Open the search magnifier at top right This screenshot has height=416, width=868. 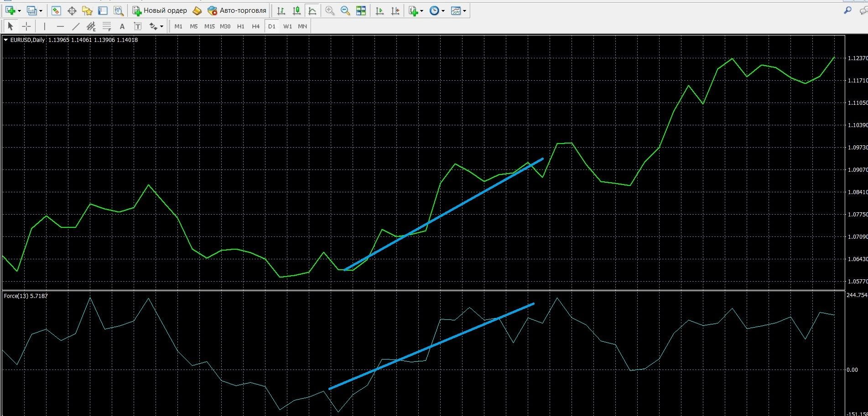click(x=848, y=10)
